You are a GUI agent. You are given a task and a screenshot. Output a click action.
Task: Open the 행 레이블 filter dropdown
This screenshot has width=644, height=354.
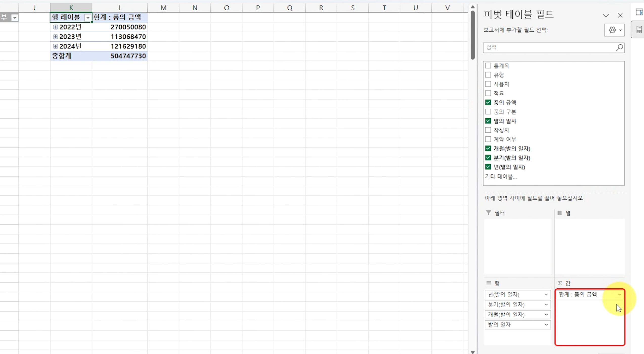coord(87,18)
